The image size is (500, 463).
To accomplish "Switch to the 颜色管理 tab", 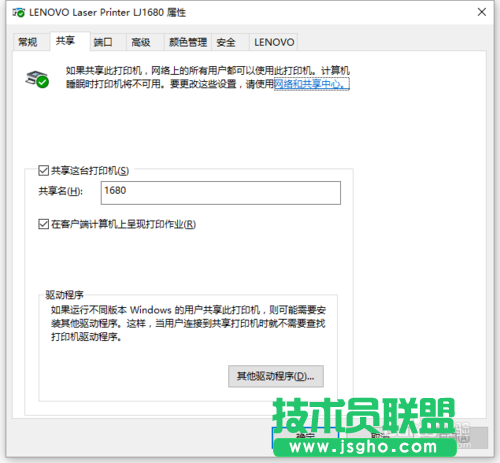I will tap(188, 42).
